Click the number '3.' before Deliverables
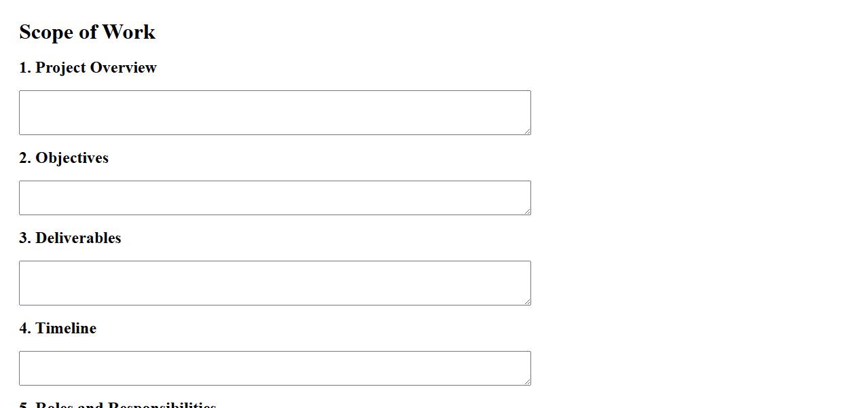This screenshot has height=408, width=868. pyautogui.click(x=25, y=238)
